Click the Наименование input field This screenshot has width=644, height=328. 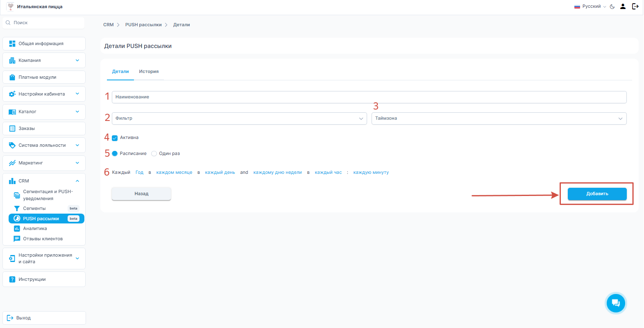point(369,97)
